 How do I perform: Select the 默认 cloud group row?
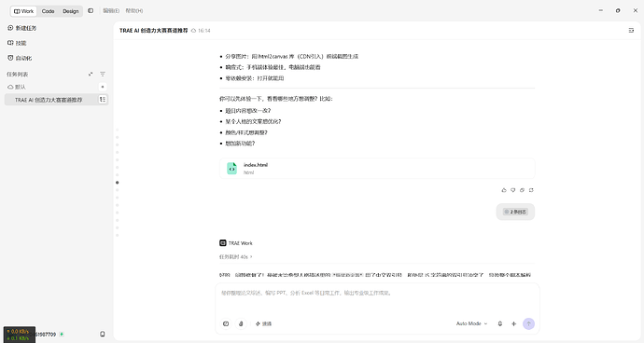coord(57,87)
